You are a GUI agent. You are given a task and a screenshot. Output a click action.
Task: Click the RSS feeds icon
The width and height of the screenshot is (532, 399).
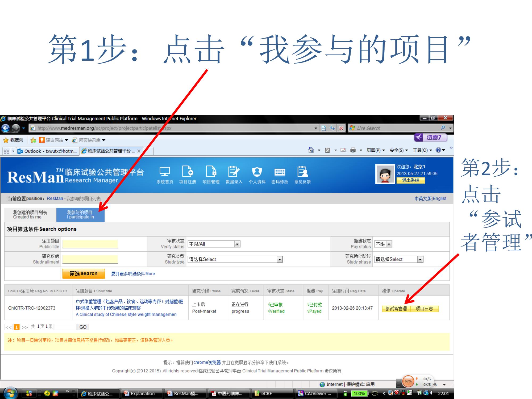pos(327,150)
